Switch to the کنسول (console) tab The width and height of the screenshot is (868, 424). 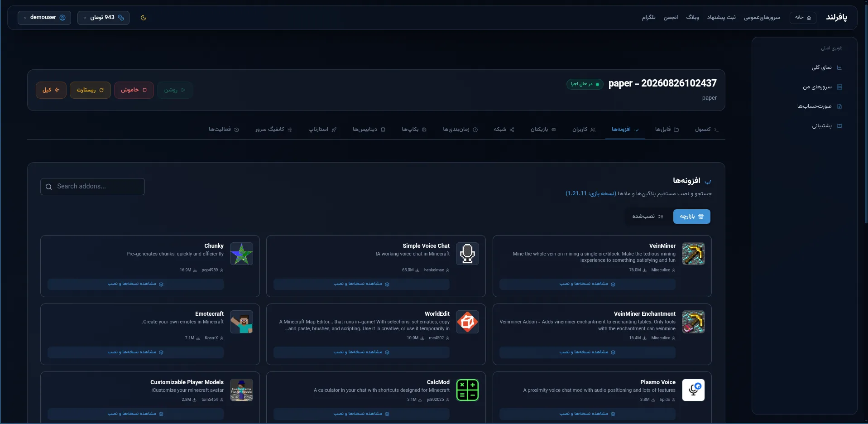coord(707,130)
